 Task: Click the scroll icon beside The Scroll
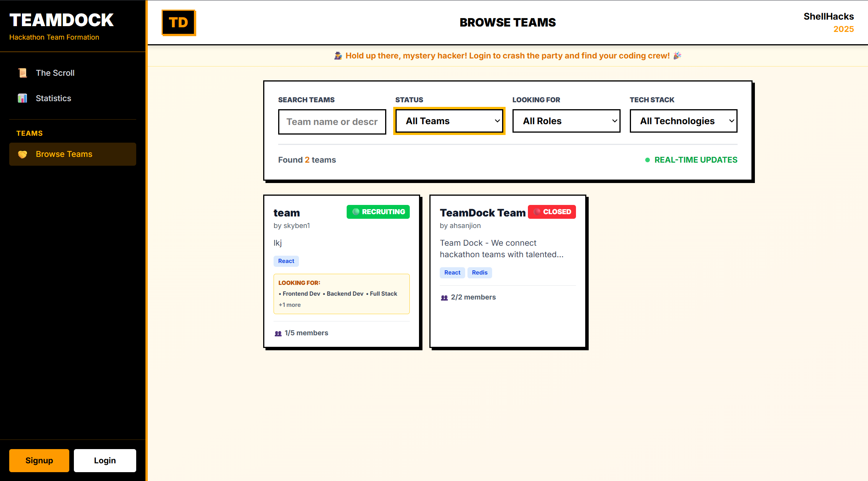pos(23,73)
